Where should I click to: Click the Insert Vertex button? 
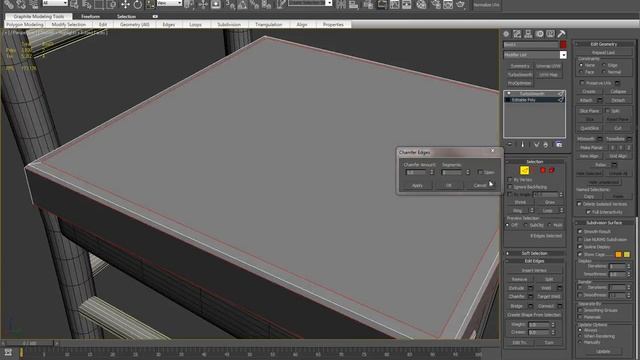[x=534, y=270]
